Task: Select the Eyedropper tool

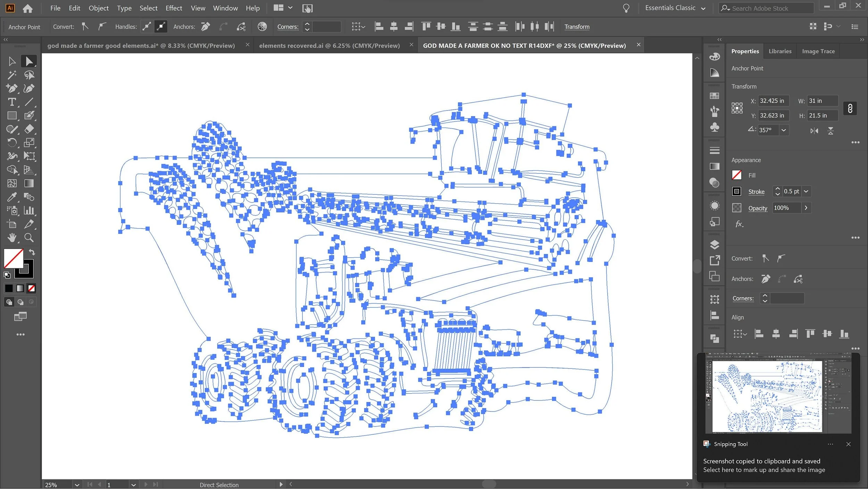Action: 12,197
